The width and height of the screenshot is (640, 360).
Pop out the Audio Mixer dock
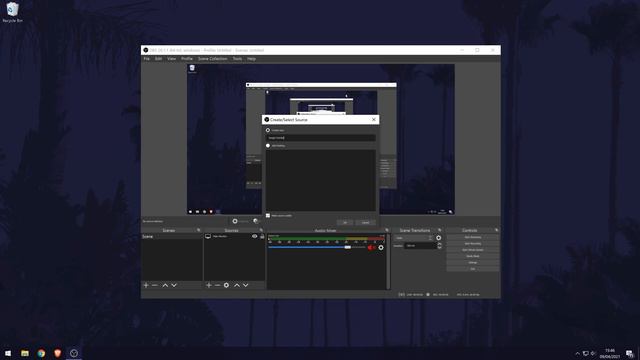point(387,230)
